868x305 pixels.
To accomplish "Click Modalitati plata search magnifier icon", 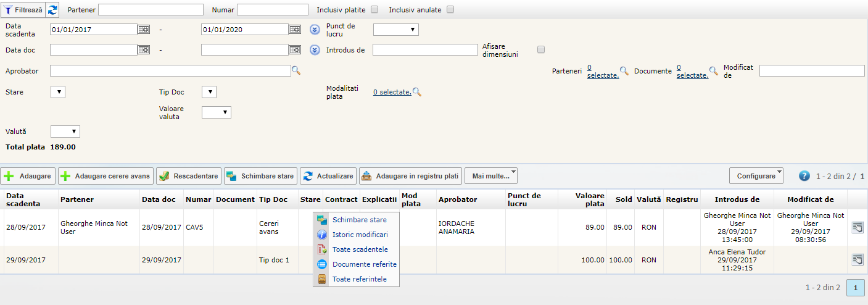I will (x=417, y=92).
